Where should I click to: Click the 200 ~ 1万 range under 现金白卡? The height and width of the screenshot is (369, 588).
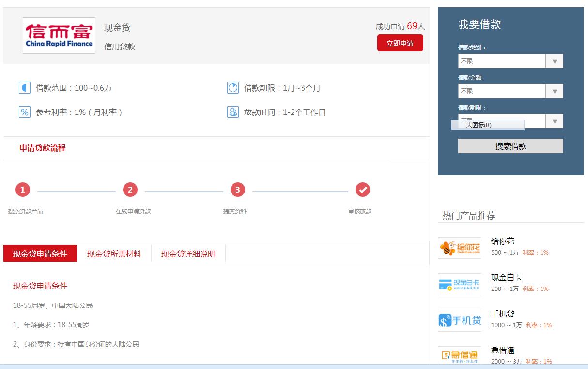click(505, 289)
